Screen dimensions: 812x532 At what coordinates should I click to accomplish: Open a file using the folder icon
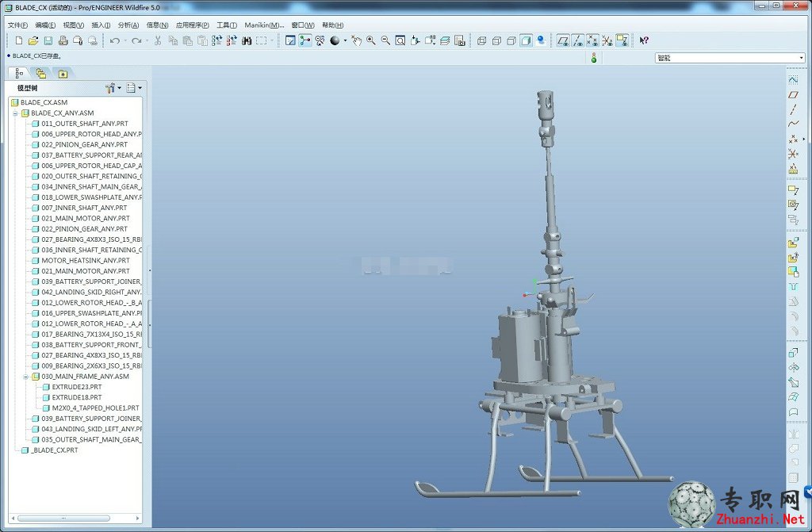point(33,40)
